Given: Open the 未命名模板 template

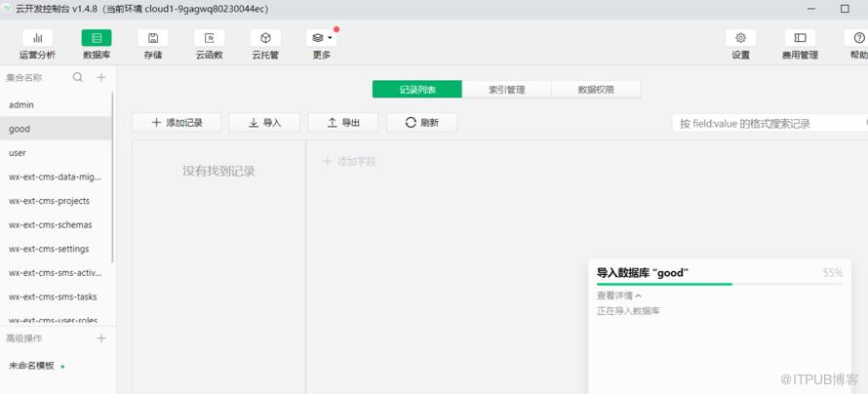Looking at the screenshot, I should [32, 365].
